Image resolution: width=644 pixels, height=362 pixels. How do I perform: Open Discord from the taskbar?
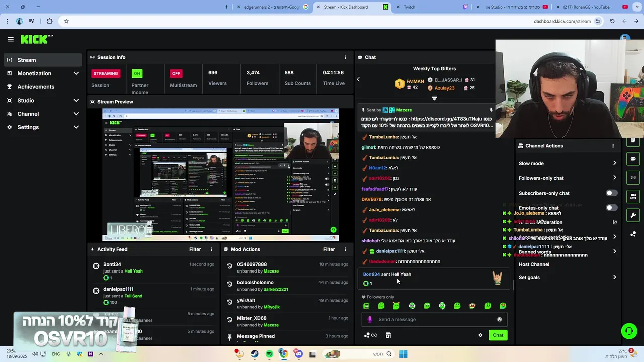coord(298,354)
